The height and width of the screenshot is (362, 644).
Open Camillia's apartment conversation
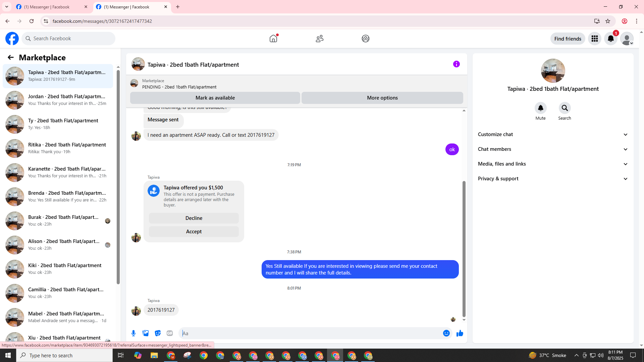pyautogui.click(x=58, y=293)
